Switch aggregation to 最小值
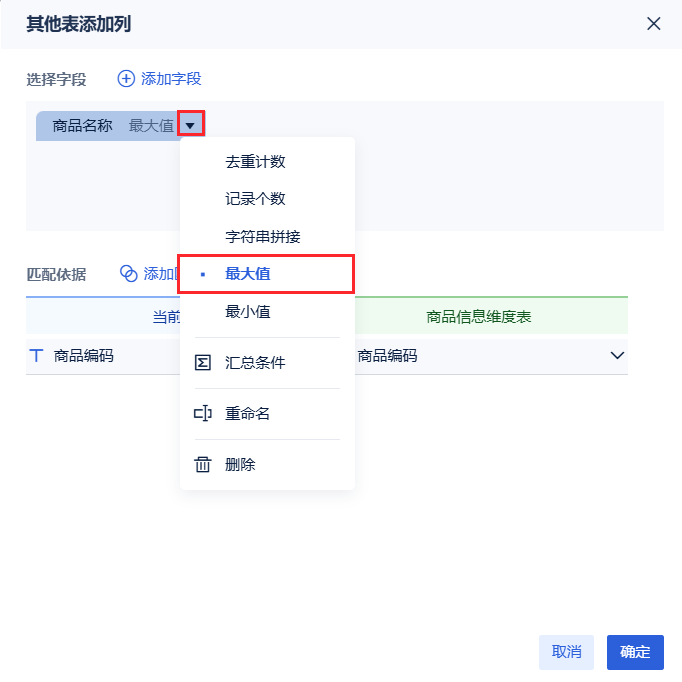Viewport: 682px width, 682px height. pos(248,312)
